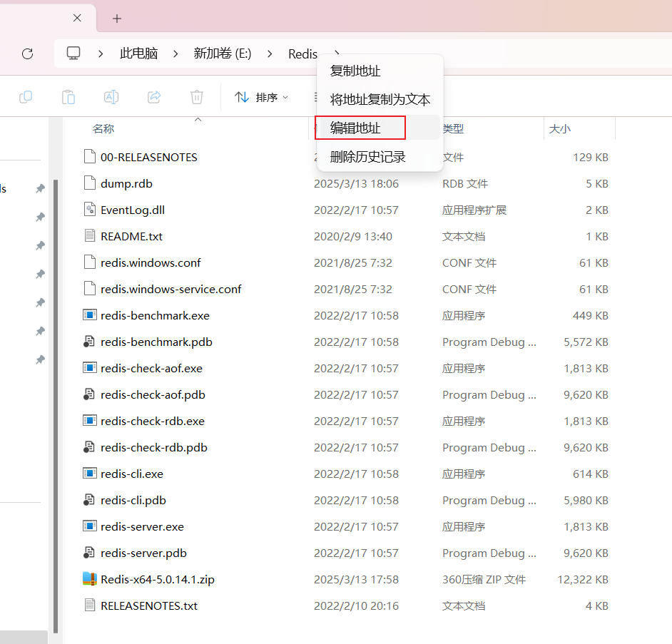
Task: Click the redis-check-rdb.pdb file icon
Action: click(x=88, y=447)
